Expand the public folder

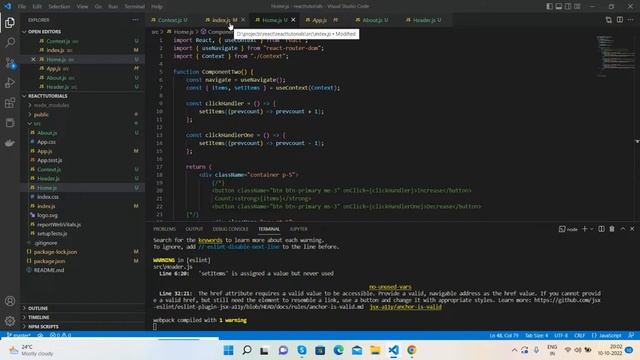click(x=41, y=115)
